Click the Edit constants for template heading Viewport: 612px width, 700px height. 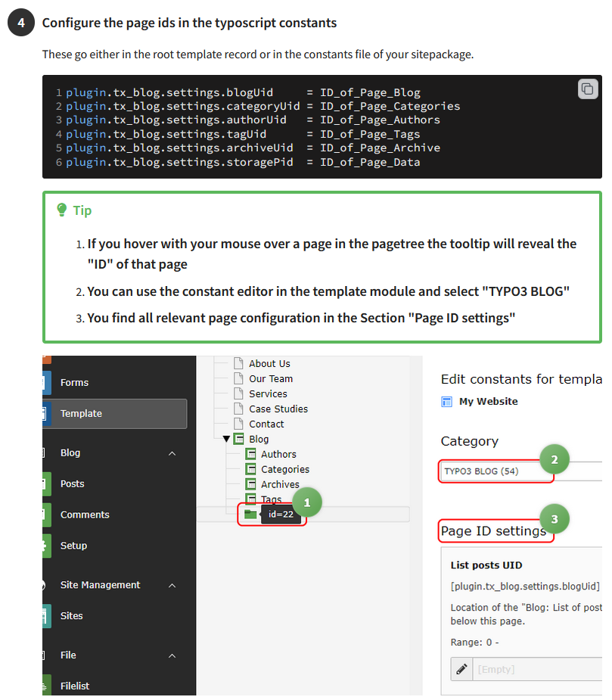pyautogui.click(x=521, y=379)
